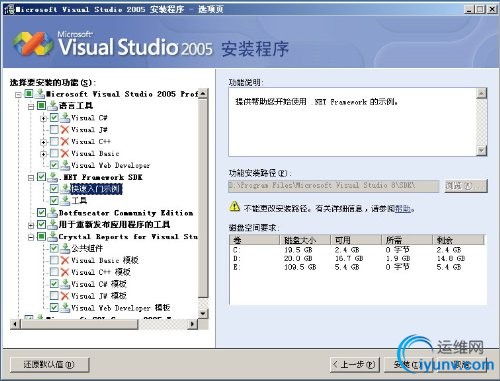Collapse the 语言工具 node

[x=31, y=107]
